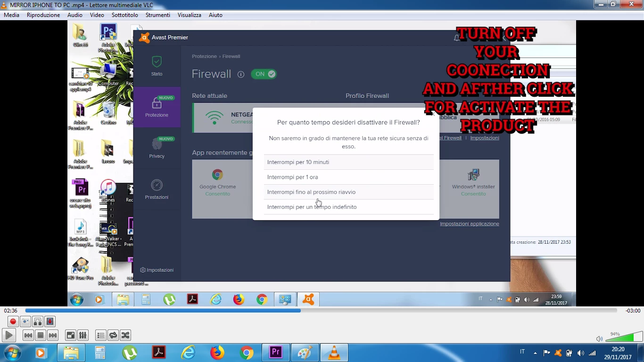Click the elapsed time 02:36 label
The height and width of the screenshot is (362, 644).
click(x=10, y=311)
